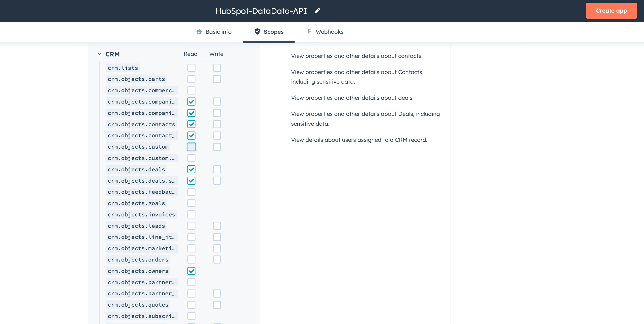Enable Write access for crm.objects.quotes
The width and height of the screenshot is (644, 324).
pos(217,305)
